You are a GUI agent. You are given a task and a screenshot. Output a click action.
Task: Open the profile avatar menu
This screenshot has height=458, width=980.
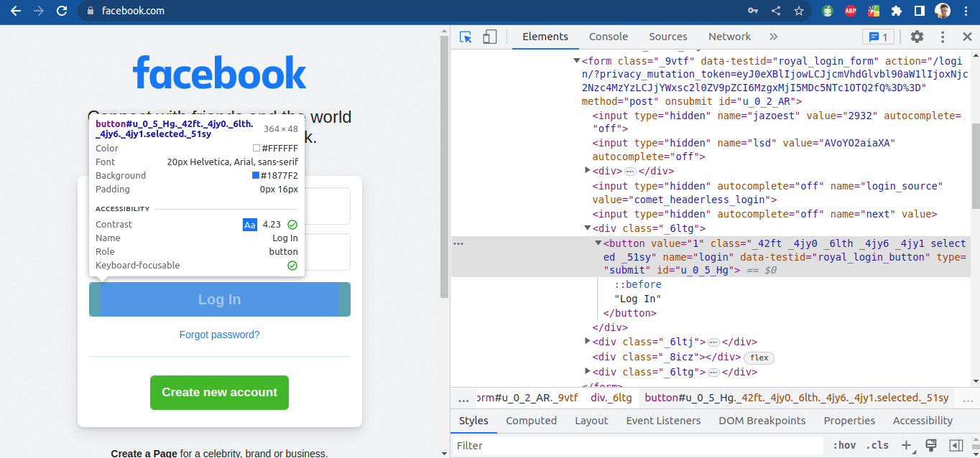coord(943,11)
